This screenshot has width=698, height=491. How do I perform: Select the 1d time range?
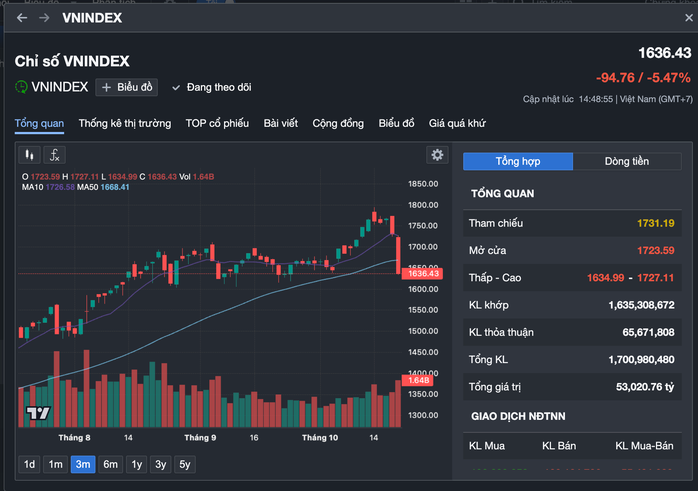click(x=30, y=464)
